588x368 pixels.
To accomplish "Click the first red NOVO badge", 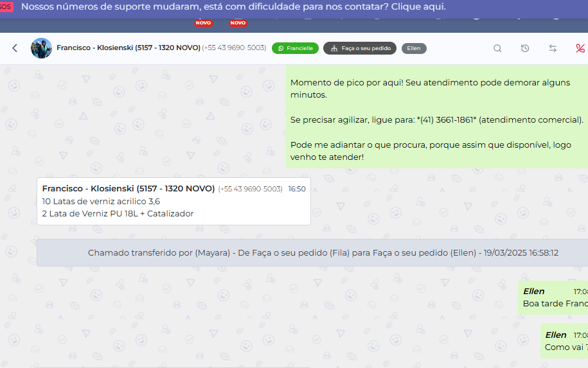I will click(203, 23).
